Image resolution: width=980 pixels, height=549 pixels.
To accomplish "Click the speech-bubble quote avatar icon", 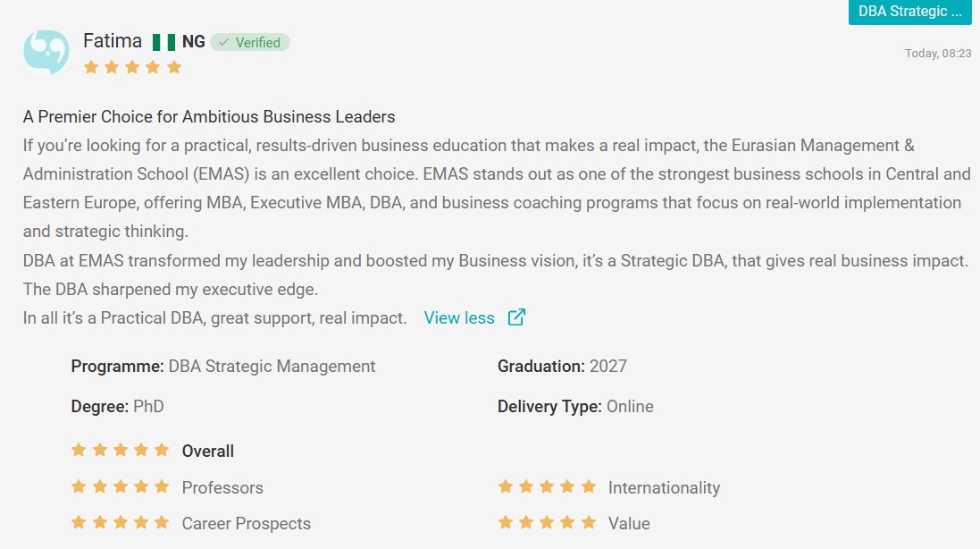I will click(46, 53).
